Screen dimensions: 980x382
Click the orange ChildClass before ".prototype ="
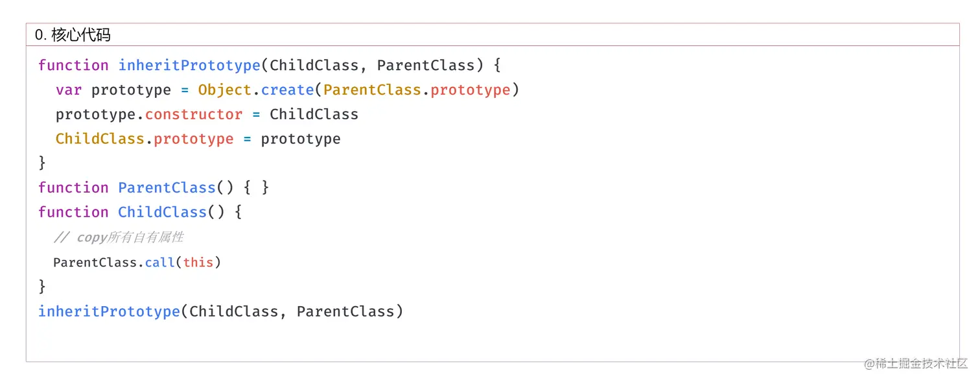coord(100,139)
